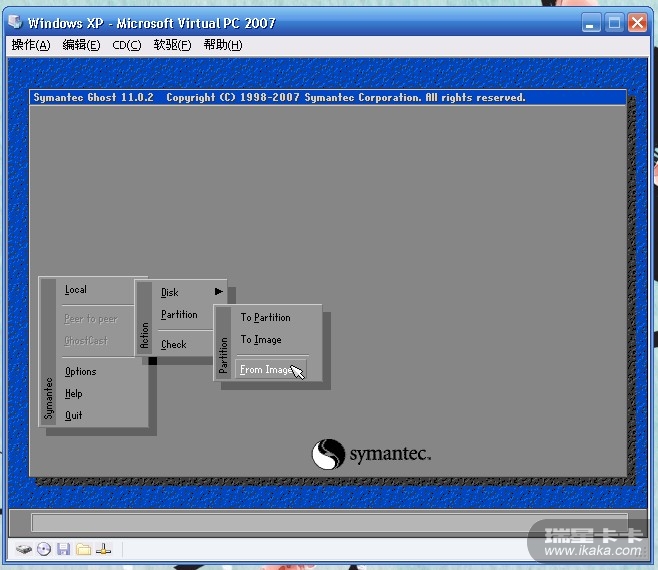The width and height of the screenshot is (658, 570).
Task: Open the 编辑(E) menu
Action: click(81, 45)
